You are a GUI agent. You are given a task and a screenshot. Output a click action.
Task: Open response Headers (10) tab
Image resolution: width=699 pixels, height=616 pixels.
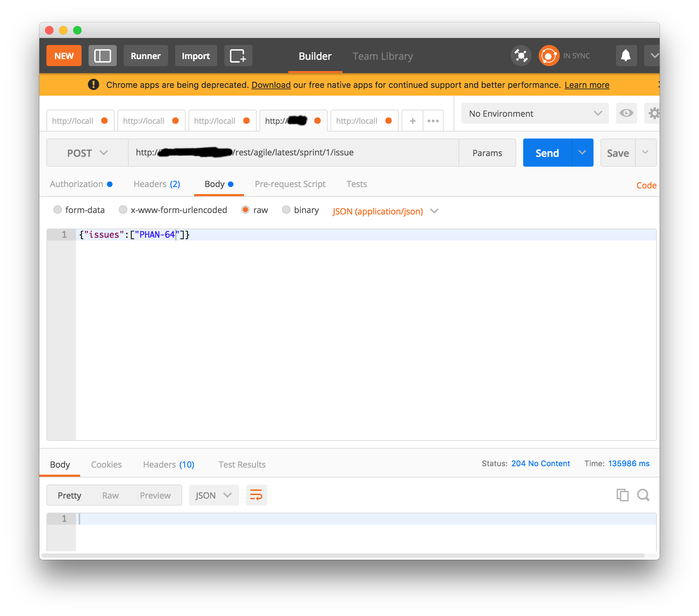click(x=168, y=464)
